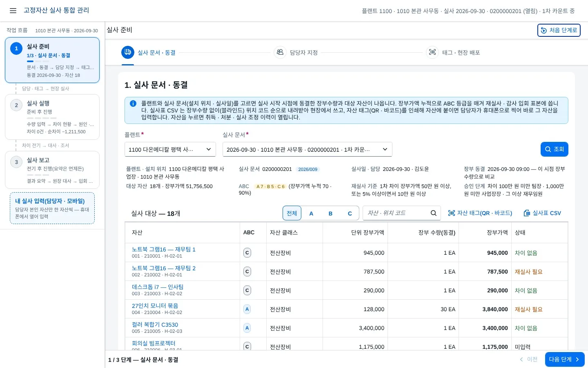Open the asset link 노트북 그램16 — 재무팀 1

coord(164,249)
